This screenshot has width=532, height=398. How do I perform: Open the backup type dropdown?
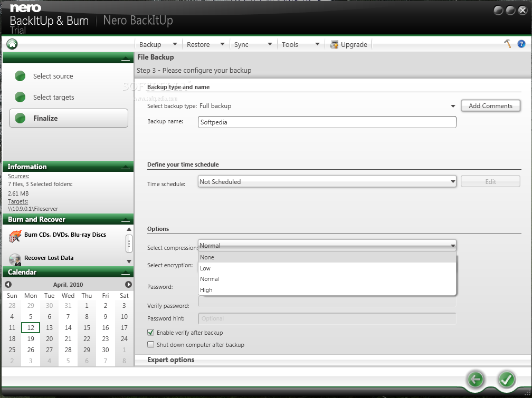pyautogui.click(x=327, y=106)
